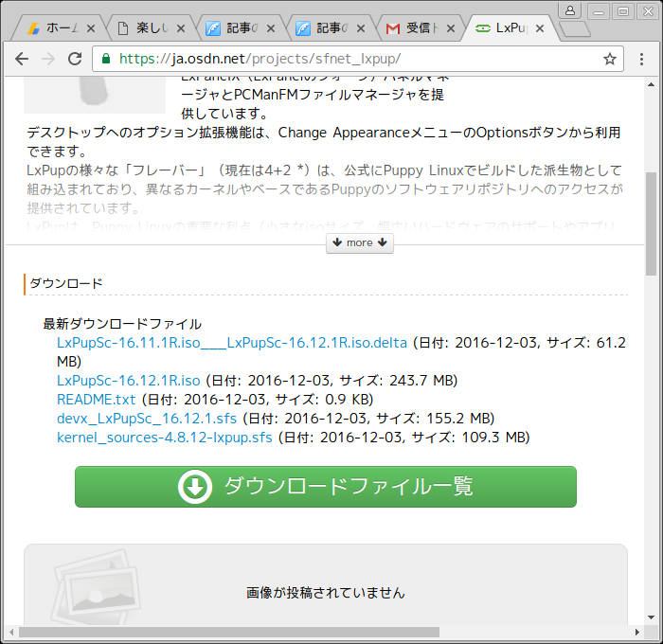Click the image placeholder thumbnail
Screen dimensions: 663x644
pyautogui.click(x=96, y=587)
